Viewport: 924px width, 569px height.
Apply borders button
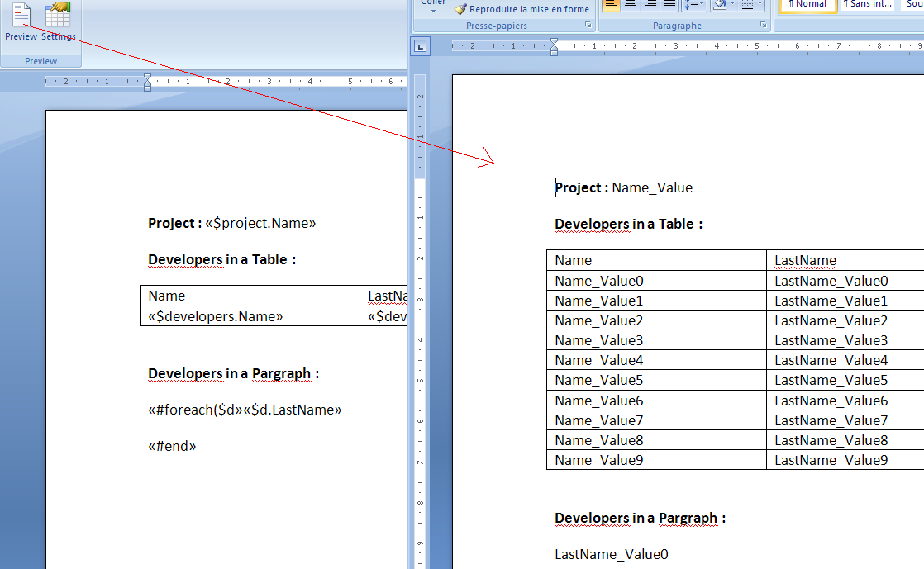(747, 5)
